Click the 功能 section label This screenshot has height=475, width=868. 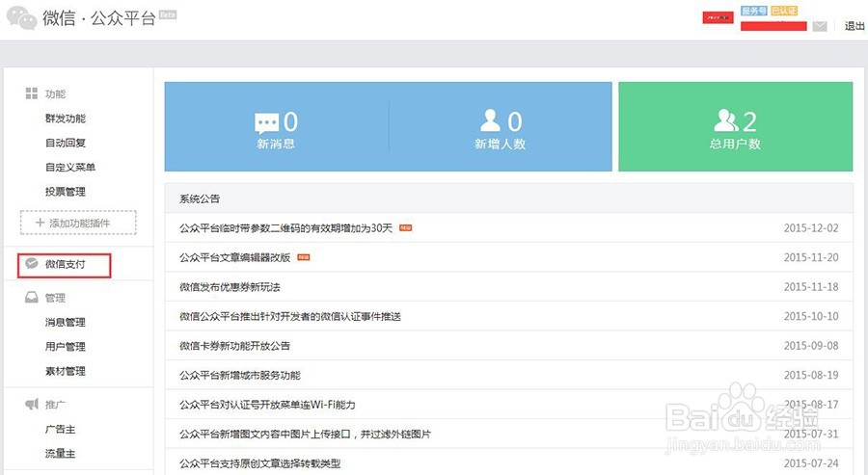click(x=55, y=94)
